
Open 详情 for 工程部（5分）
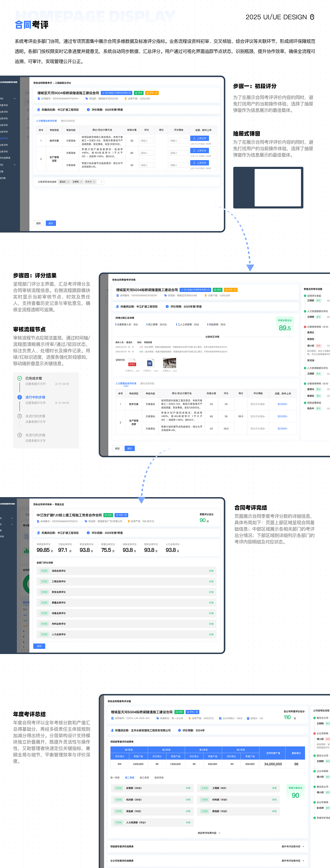click(x=274, y=789)
